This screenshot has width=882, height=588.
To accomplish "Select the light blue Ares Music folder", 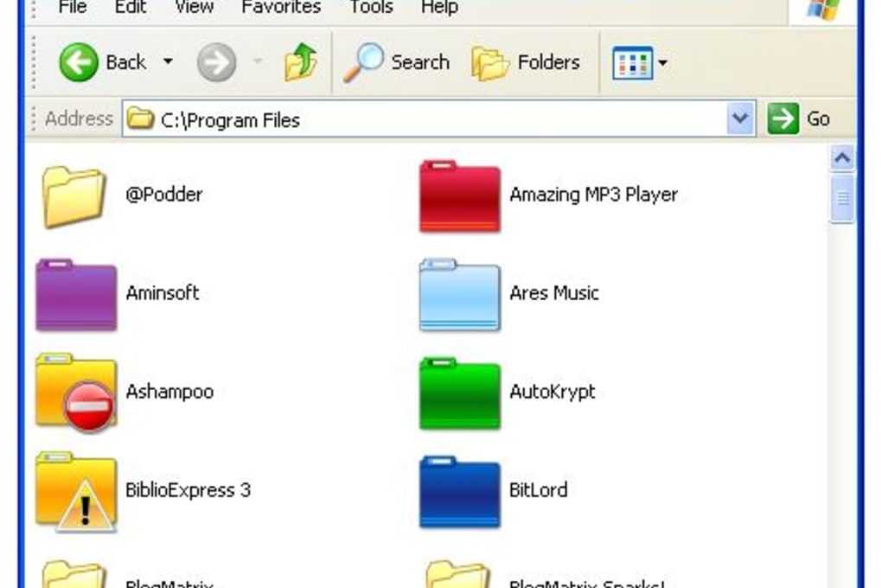I will (x=459, y=295).
